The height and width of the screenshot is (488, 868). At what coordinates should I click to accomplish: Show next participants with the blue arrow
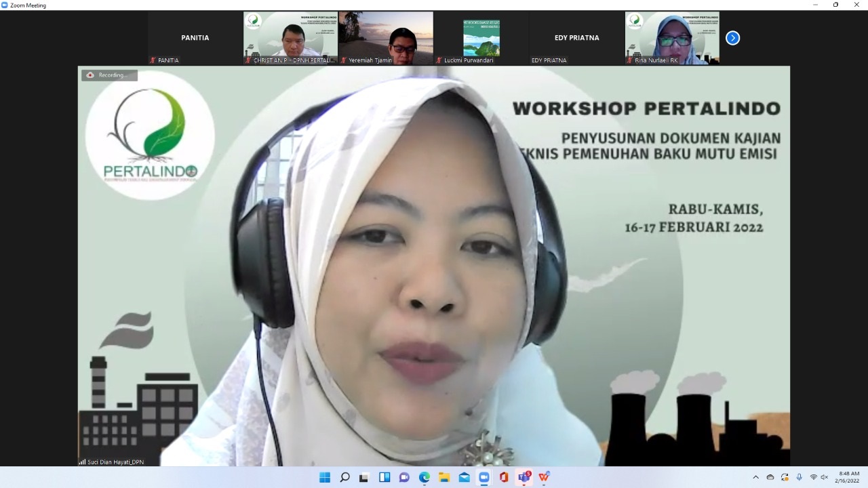point(732,38)
